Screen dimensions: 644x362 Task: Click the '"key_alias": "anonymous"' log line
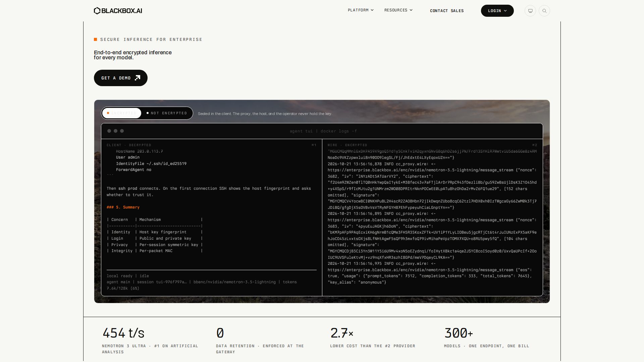[357, 282]
